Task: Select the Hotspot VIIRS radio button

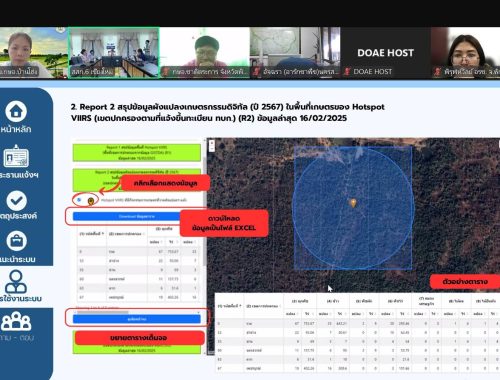Action: (x=79, y=200)
